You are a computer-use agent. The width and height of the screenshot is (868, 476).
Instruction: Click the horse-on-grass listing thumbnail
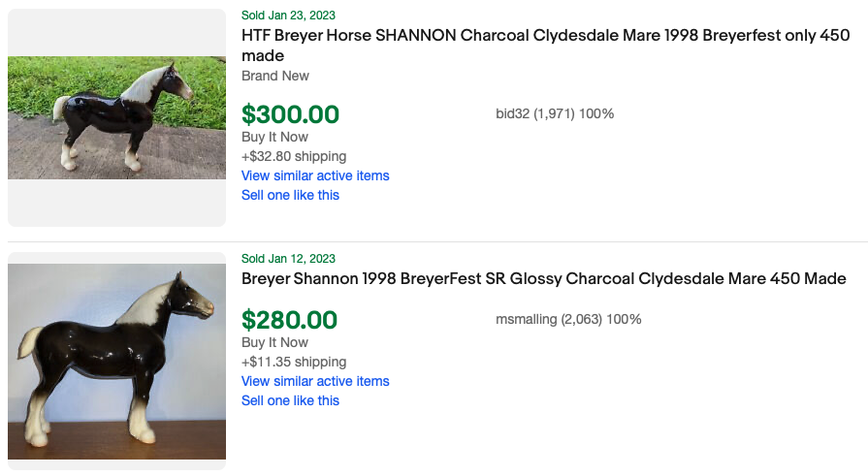point(116,117)
